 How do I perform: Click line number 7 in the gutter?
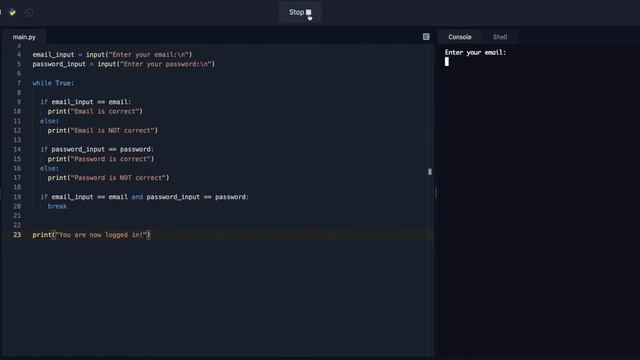(19, 83)
